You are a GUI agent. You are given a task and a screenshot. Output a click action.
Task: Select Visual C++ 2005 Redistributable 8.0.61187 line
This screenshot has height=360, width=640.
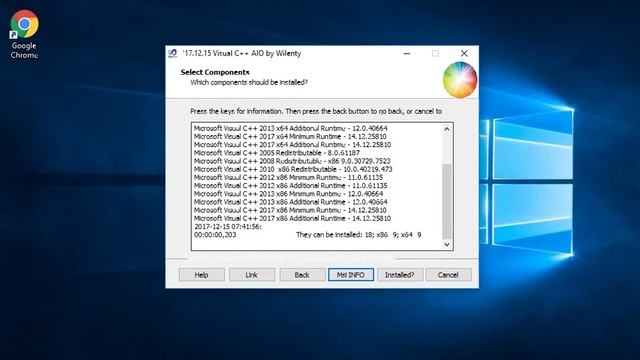pos(277,153)
